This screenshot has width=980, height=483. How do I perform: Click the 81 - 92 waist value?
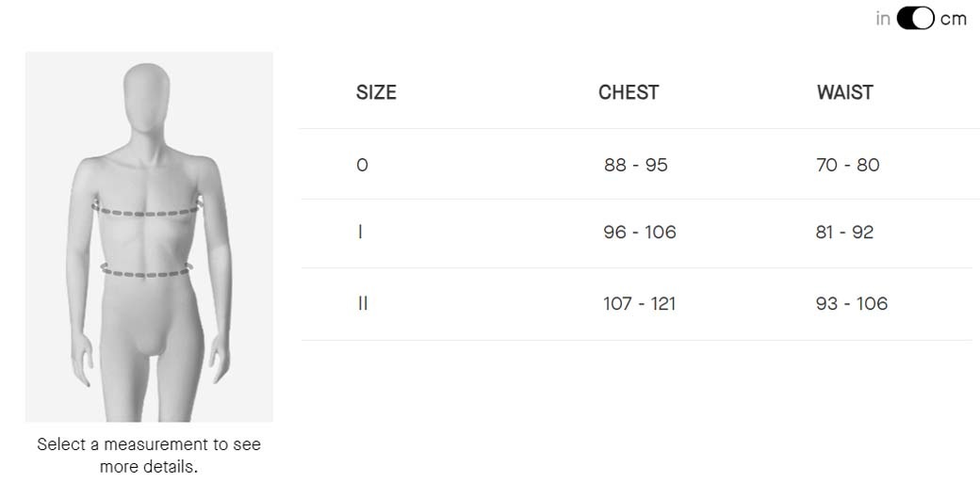[845, 232]
